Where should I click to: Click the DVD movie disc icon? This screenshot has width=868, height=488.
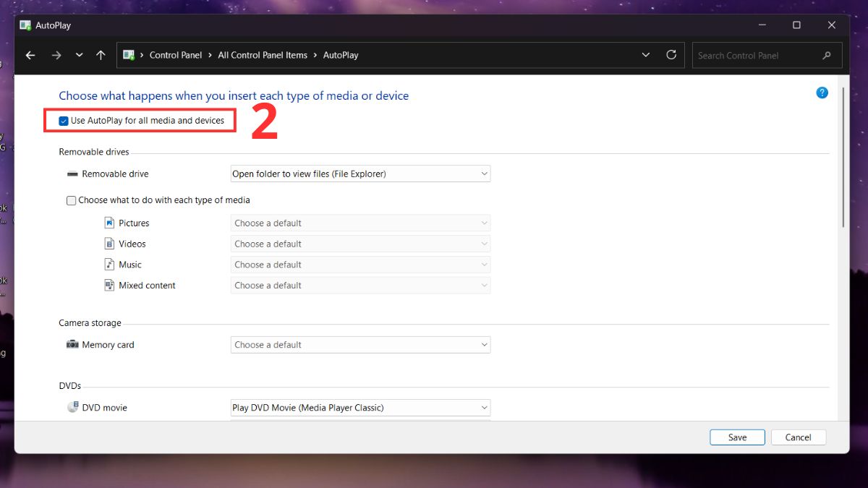pyautogui.click(x=72, y=407)
